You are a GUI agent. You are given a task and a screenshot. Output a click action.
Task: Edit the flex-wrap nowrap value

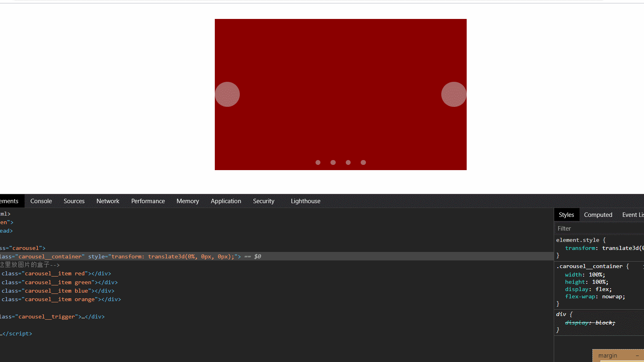(x=612, y=296)
